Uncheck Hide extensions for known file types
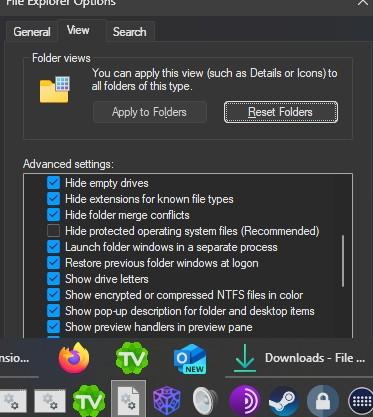The height and width of the screenshot is (417, 373). 53,199
